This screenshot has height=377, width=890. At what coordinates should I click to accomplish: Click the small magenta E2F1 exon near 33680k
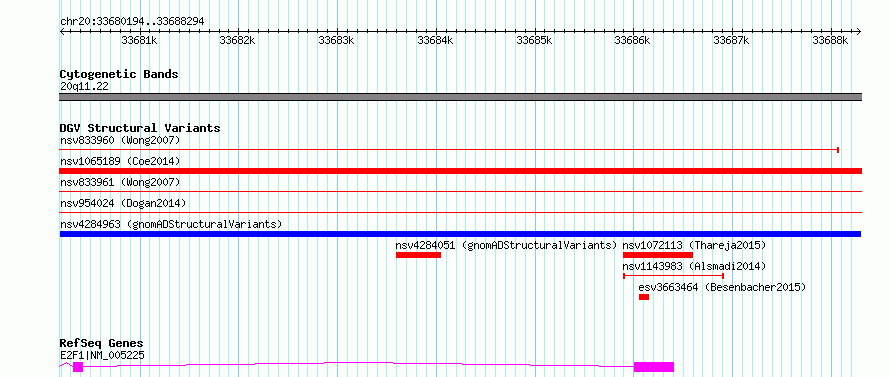tap(78, 367)
